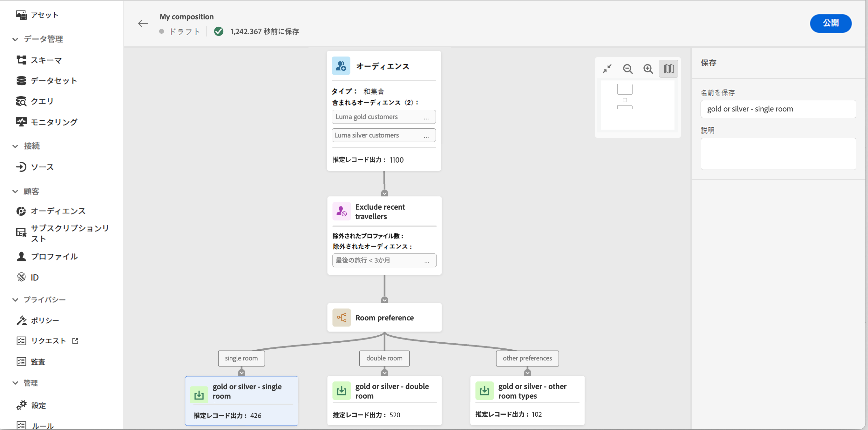Click the Audience node people icon
The image size is (868, 430).
coord(341,66)
